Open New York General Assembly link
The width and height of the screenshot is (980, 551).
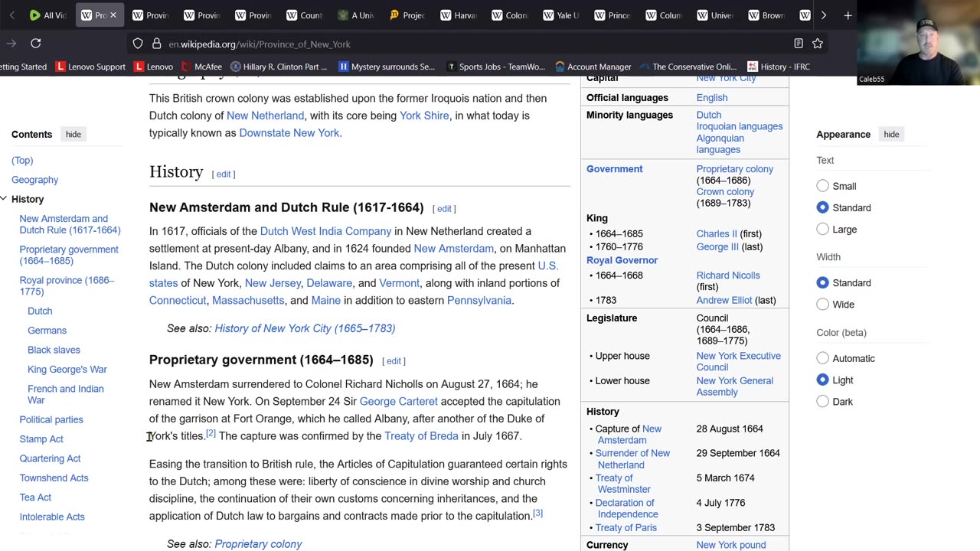coord(735,386)
